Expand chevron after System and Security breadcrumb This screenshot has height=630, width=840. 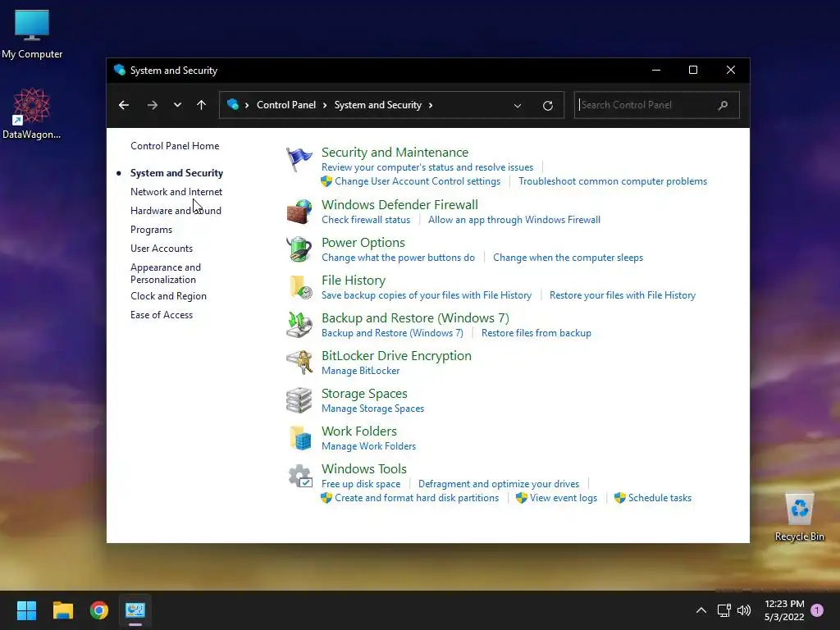tap(430, 105)
